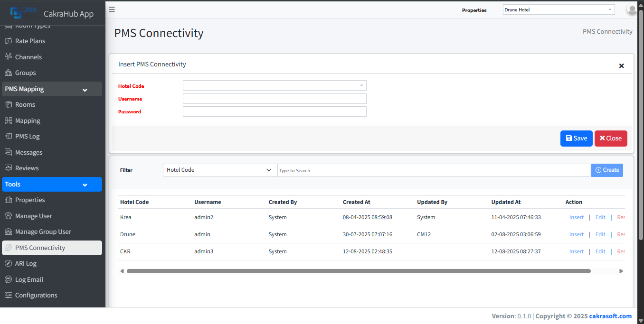The width and height of the screenshot is (644, 324).
Task: View the PMS Log
Action: coord(27,136)
